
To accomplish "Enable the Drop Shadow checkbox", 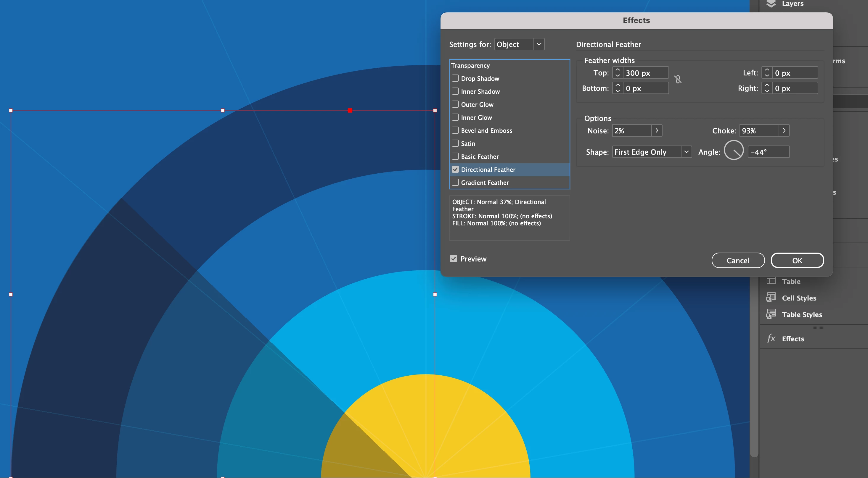I will click(455, 78).
